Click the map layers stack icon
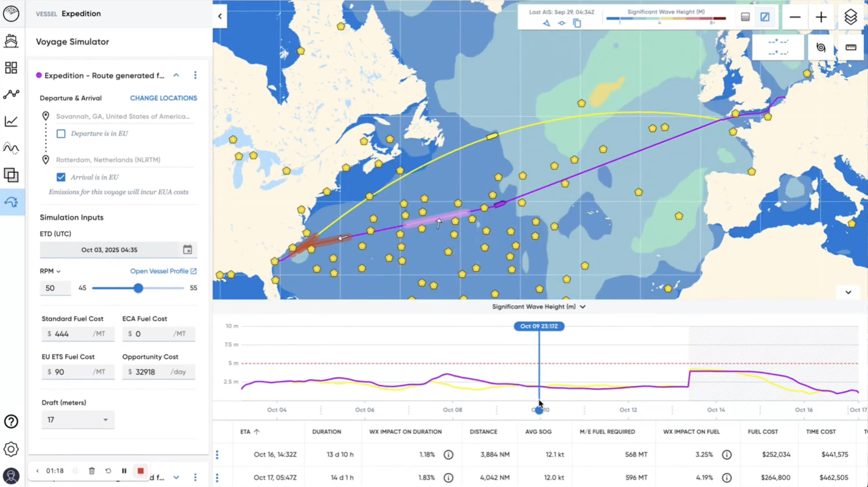This screenshot has height=487, width=868. pos(850,17)
